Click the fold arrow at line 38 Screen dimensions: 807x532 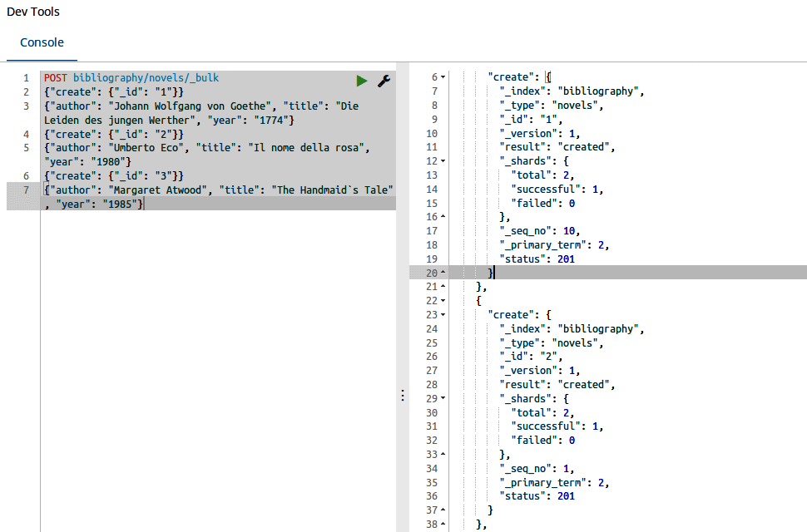pos(442,524)
